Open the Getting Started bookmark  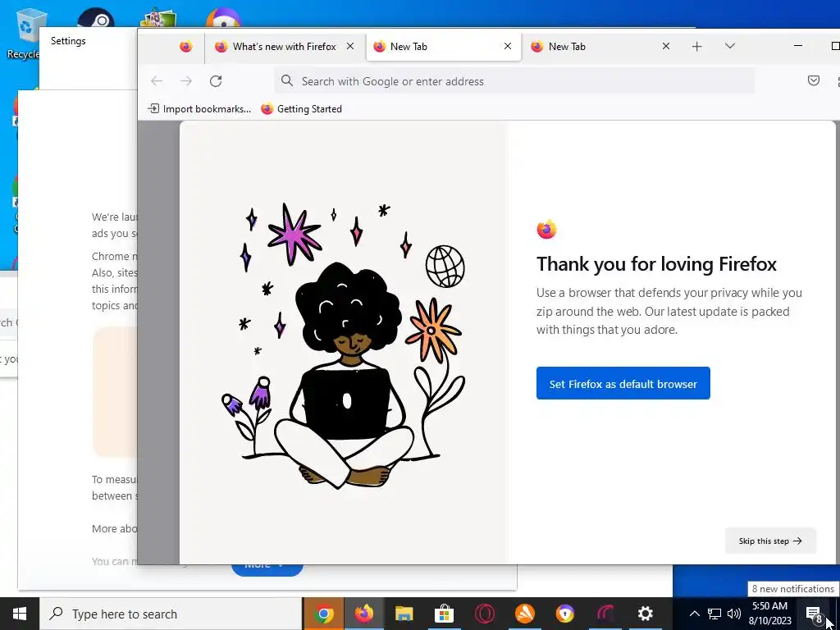[302, 109]
